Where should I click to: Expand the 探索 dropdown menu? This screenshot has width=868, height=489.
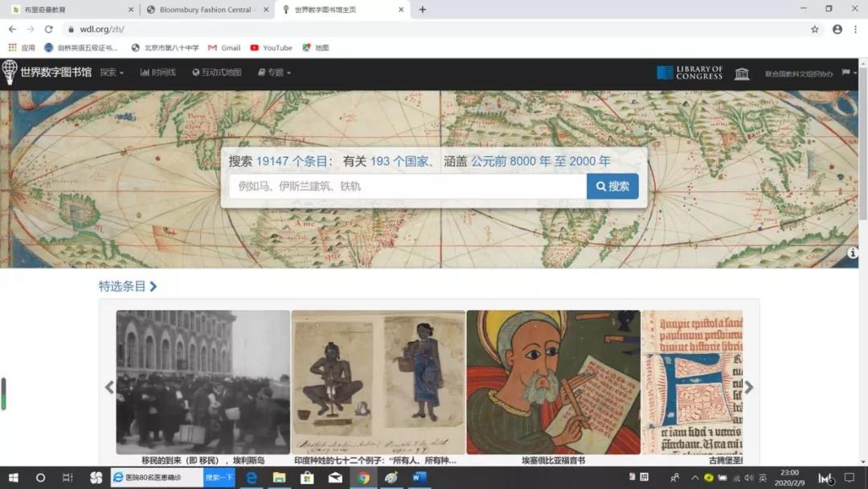[112, 72]
